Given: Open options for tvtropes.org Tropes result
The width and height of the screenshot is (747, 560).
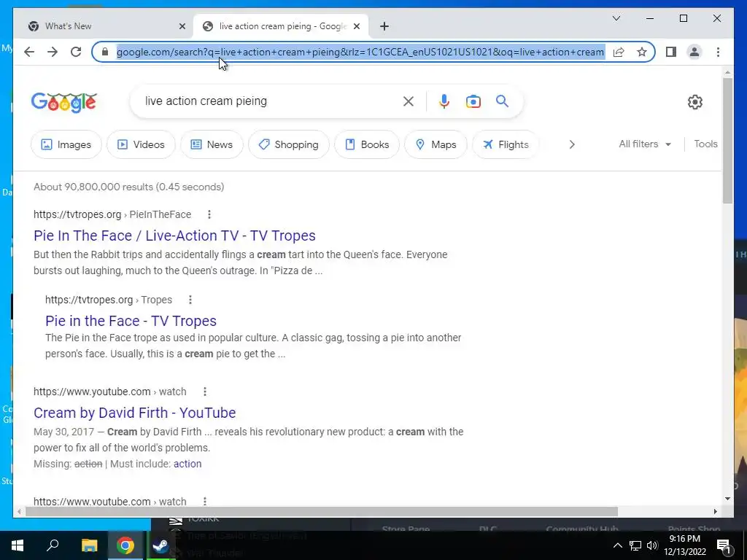Looking at the screenshot, I should pyautogui.click(x=190, y=300).
